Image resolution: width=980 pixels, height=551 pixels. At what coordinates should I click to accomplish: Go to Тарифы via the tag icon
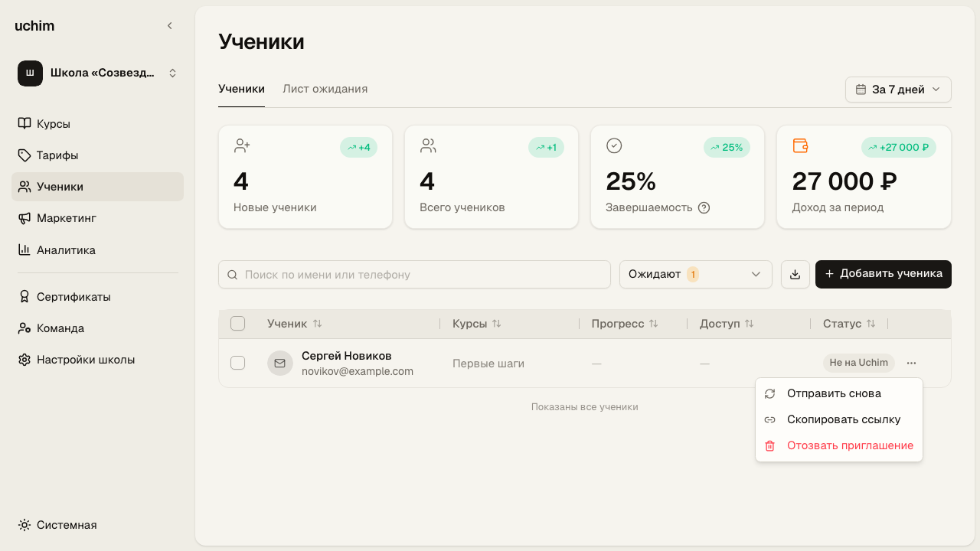(x=24, y=155)
